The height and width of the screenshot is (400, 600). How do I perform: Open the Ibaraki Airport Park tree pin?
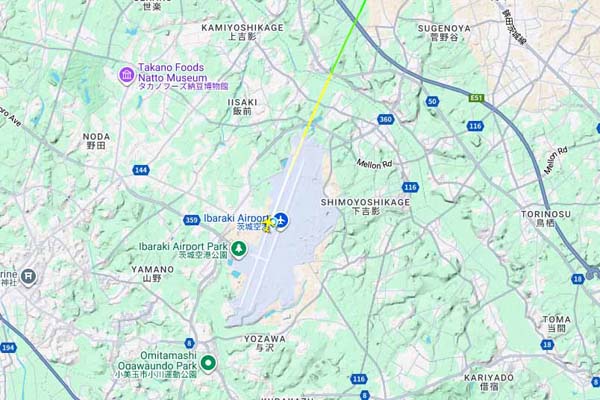click(x=239, y=249)
